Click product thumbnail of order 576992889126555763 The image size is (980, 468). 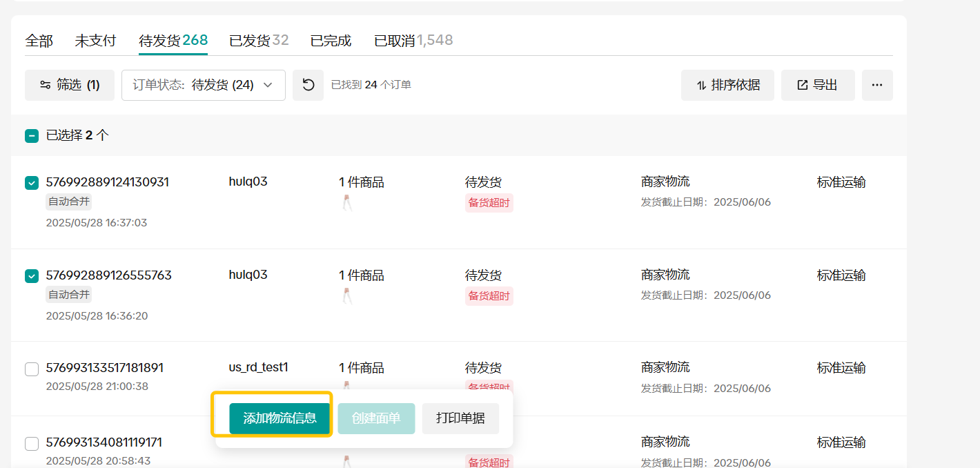(347, 295)
